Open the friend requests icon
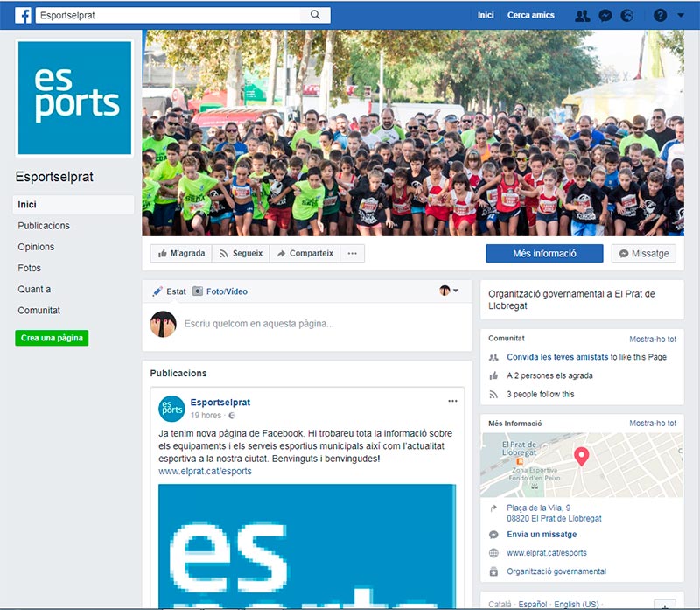Viewport: 700px width, 610px height. [x=582, y=16]
